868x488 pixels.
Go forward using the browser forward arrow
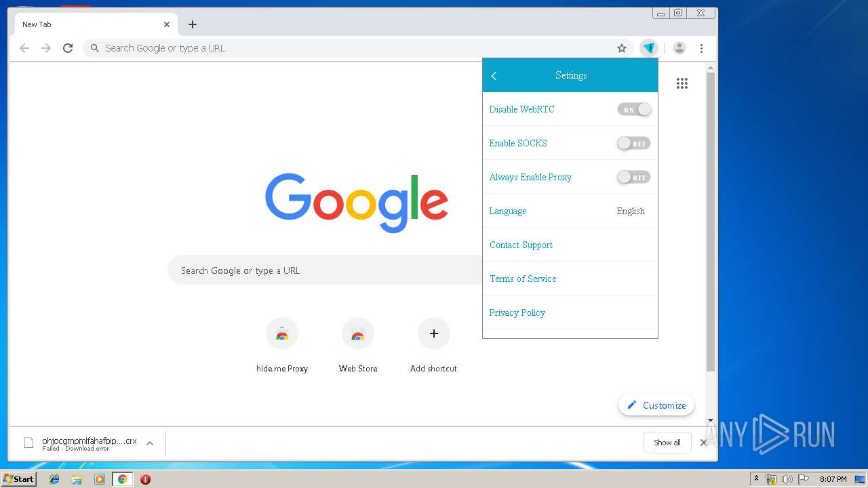point(46,48)
